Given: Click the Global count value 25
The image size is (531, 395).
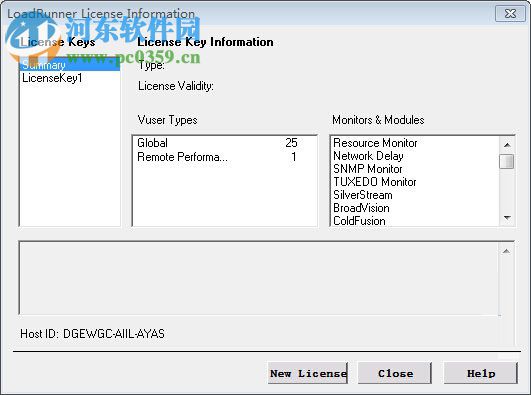Looking at the screenshot, I should tap(291, 143).
